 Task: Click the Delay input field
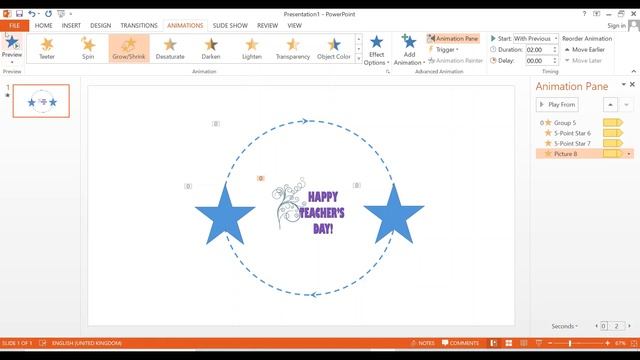pyautogui.click(x=539, y=60)
